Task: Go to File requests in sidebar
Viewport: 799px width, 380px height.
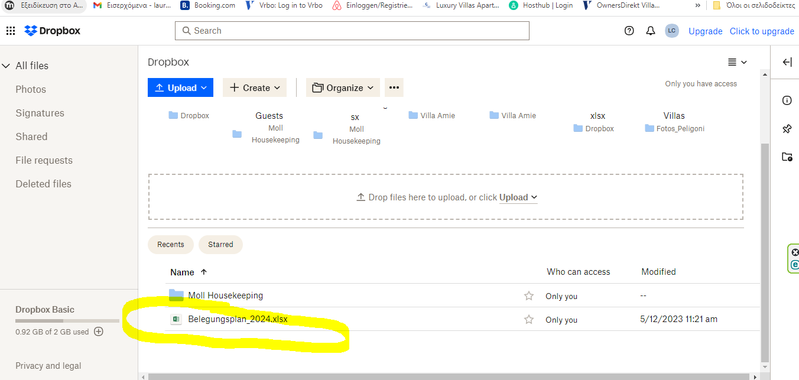Action: 44,160
